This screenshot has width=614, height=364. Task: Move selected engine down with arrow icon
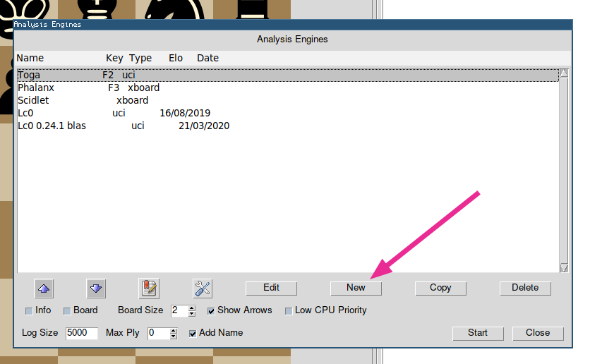pos(97,288)
